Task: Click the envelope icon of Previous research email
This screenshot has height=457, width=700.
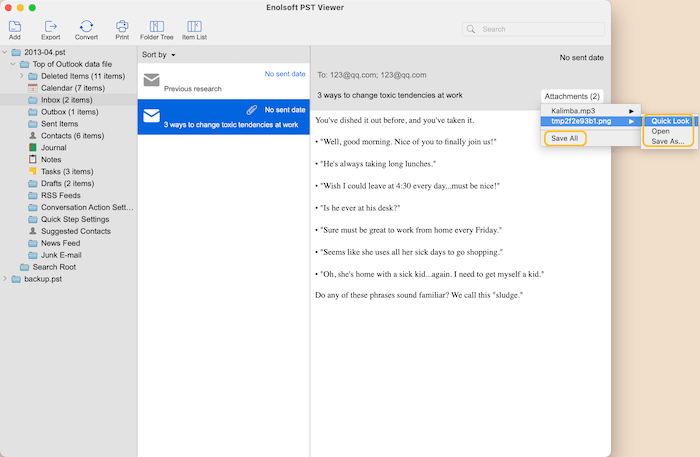Action: click(x=151, y=80)
